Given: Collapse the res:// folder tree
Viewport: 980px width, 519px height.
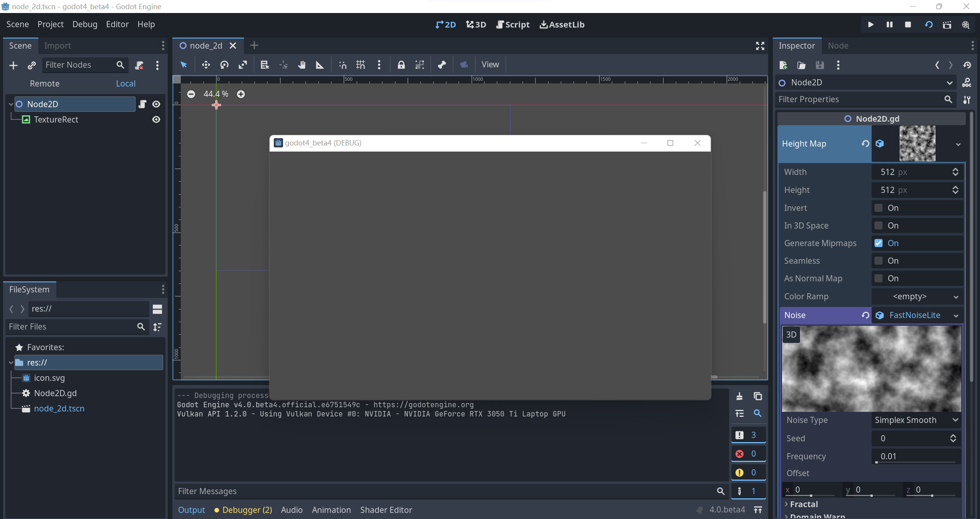Looking at the screenshot, I should click(11, 362).
